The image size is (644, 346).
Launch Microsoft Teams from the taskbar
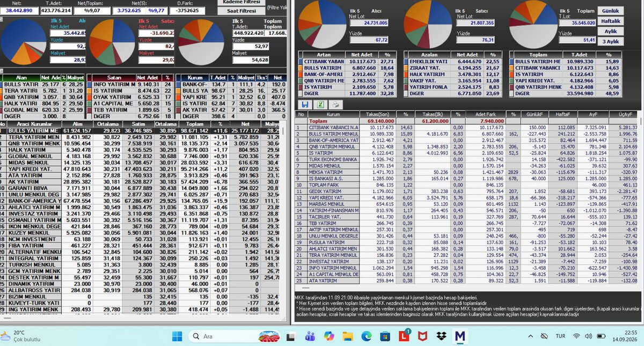pos(310,336)
